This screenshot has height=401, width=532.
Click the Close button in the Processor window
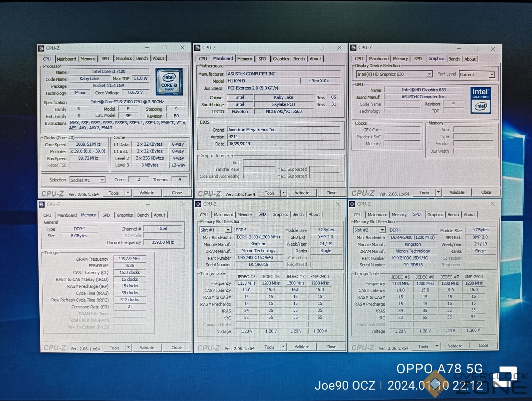(x=177, y=193)
